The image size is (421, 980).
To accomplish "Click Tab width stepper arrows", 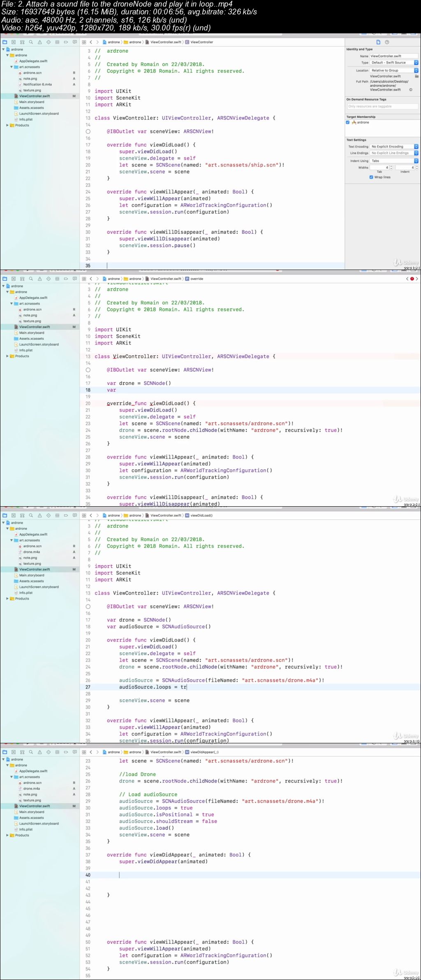I will [391, 168].
